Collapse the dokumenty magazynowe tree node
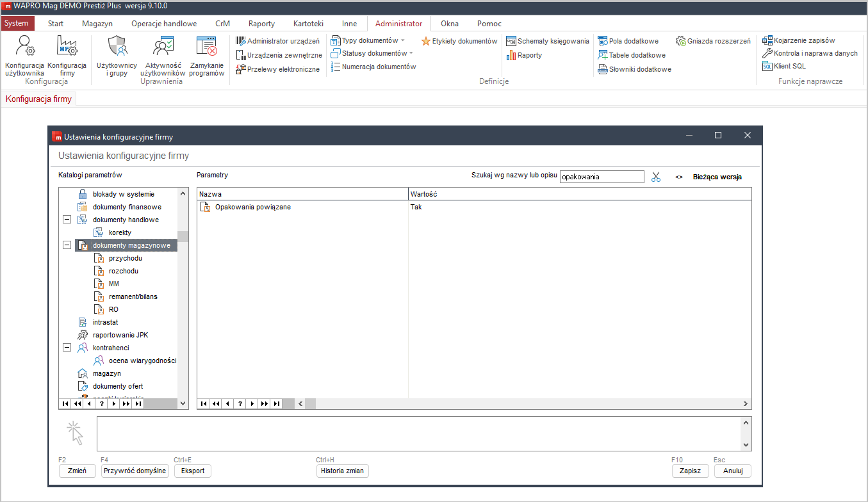This screenshot has width=868, height=502. [66, 245]
